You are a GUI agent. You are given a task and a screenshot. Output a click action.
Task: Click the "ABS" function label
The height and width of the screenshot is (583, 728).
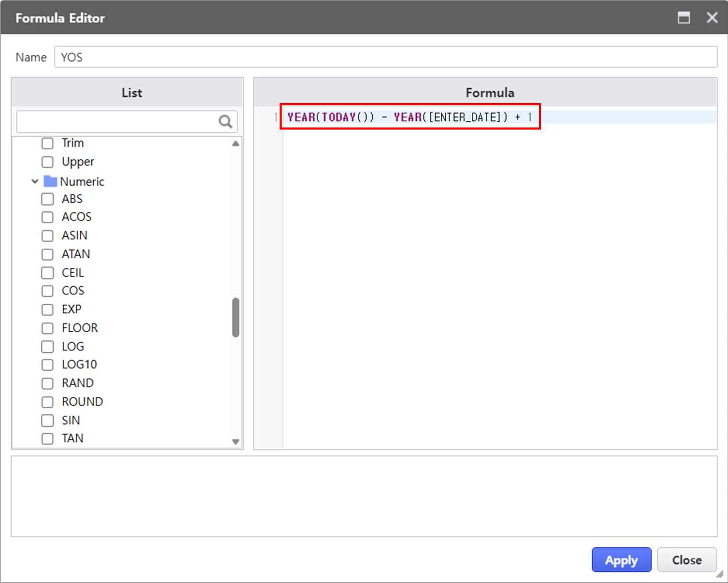[72, 198]
